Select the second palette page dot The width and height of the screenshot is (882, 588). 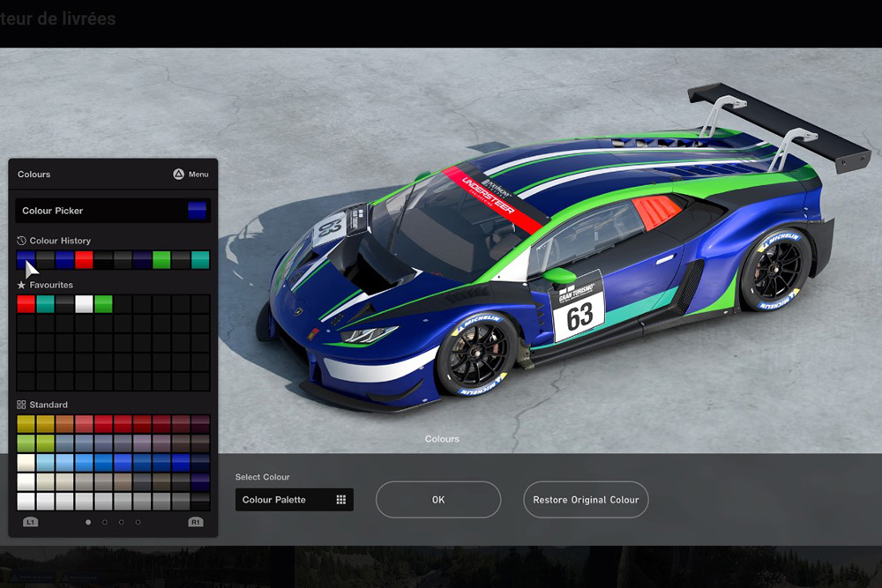click(x=105, y=522)
